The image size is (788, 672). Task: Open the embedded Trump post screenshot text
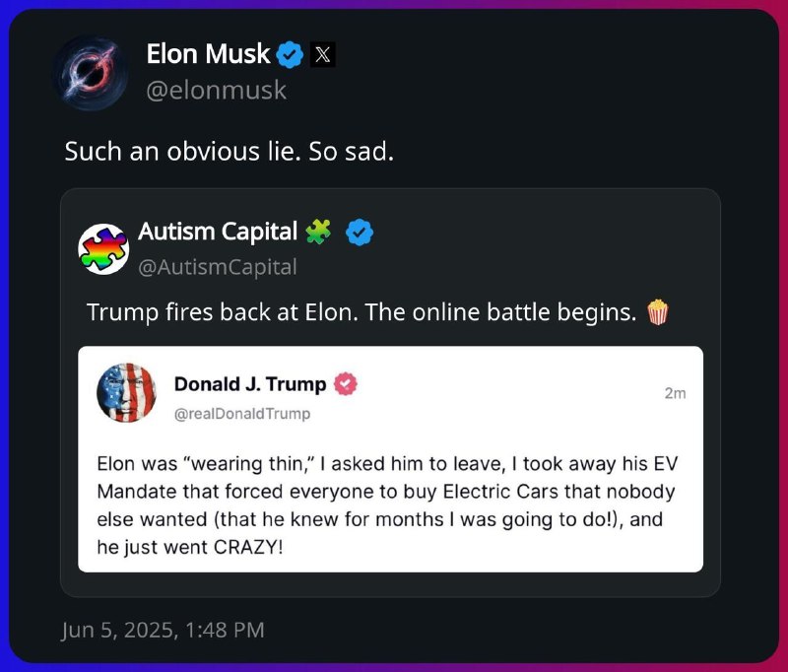(387, 505)
